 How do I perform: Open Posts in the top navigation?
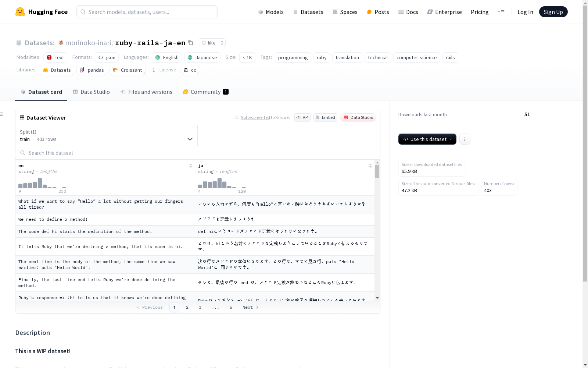click(x=378, y=12)
